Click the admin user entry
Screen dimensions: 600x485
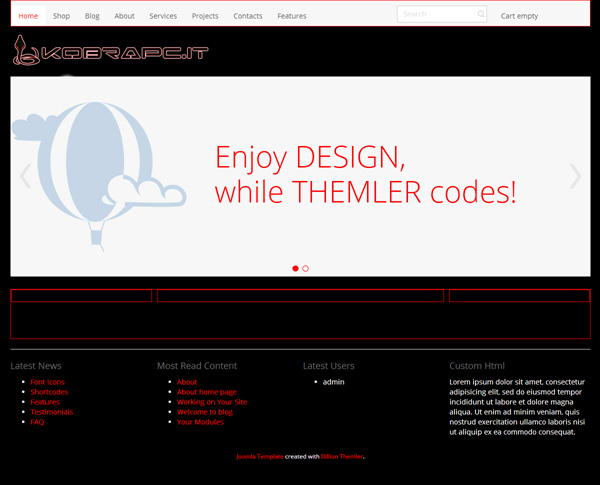coord(333,382)
